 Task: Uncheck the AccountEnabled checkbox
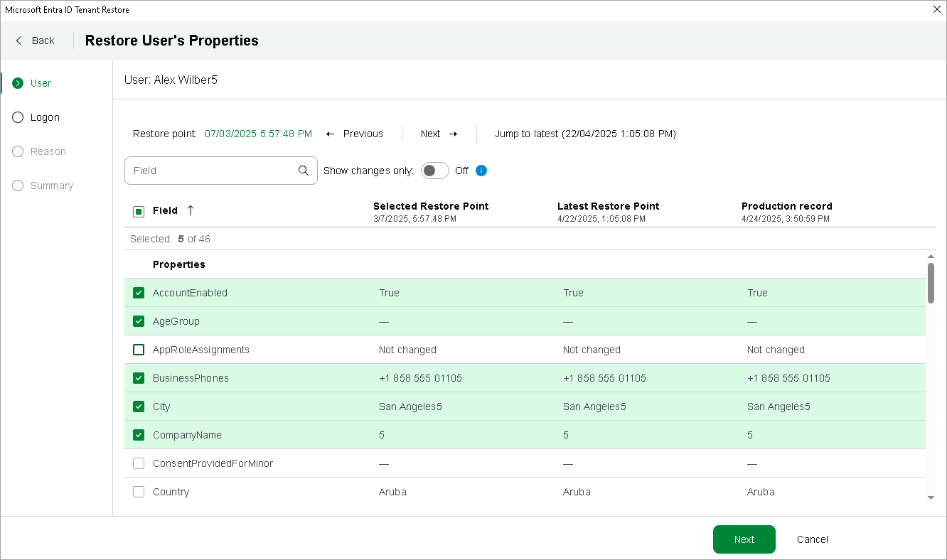pyautogui.click(x=139, y=293)
